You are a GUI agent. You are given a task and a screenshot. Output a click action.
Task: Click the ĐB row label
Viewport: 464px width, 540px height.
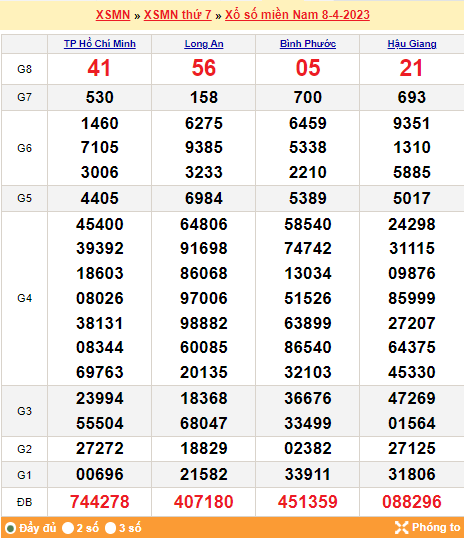(24, 502)
